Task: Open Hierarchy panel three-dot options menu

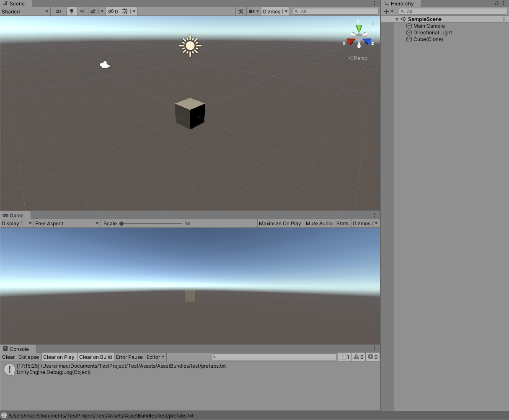Action: [x=504, y=3]
